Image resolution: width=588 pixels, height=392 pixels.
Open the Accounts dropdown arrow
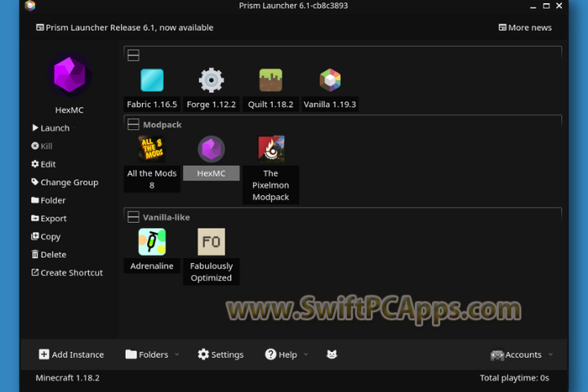coord(550,354)
